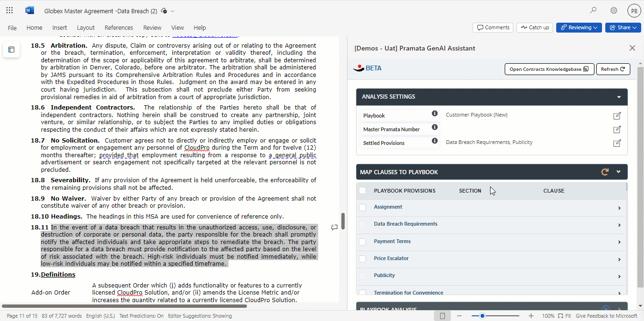The image size is (644, 321).
Task: Click Open Contracts Knowledgebase button
Action: tap(549, 69)
